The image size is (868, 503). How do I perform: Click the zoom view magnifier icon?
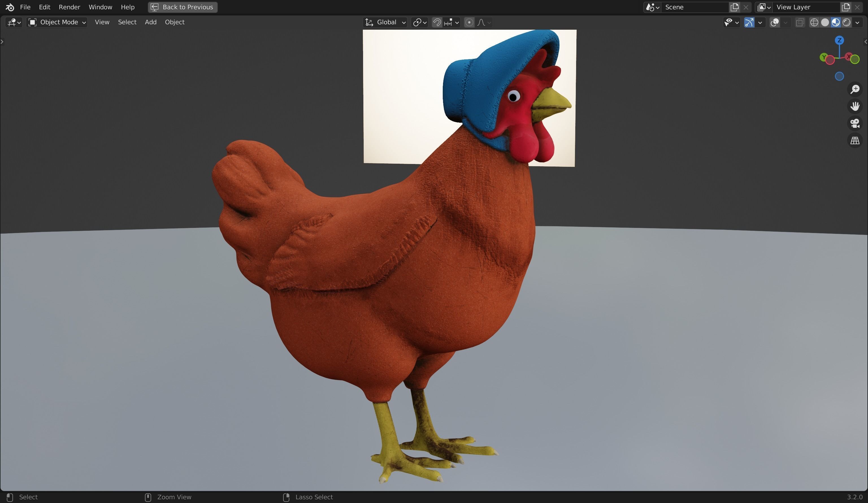point(855,89)
